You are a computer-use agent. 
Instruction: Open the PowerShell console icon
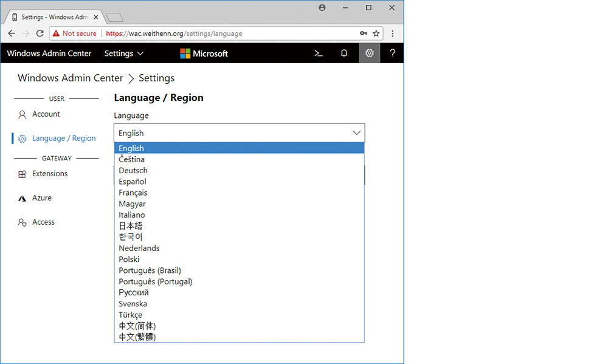coord(318,53)
